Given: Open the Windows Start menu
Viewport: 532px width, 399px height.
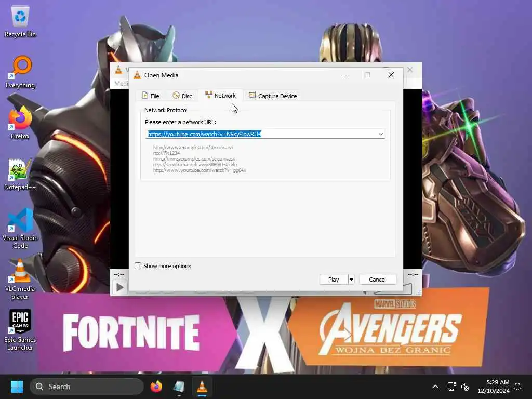Looking at the screenshot, I should 17,387.
